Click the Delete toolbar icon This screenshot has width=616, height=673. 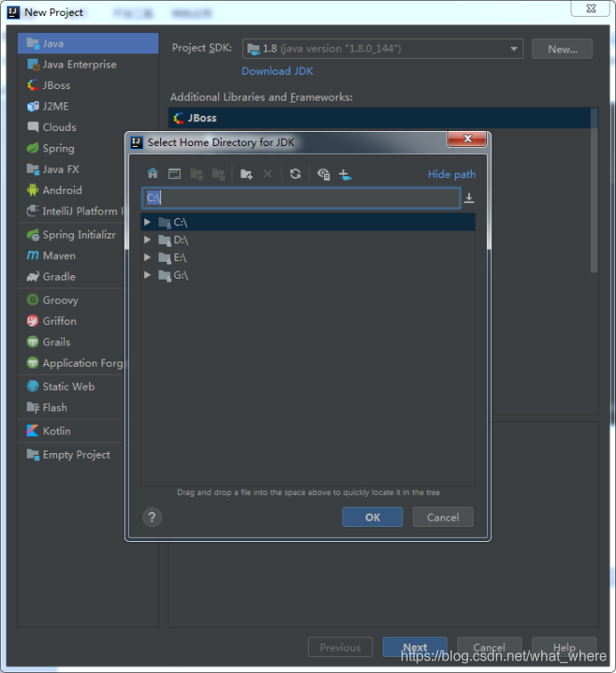tap(267, 174)
